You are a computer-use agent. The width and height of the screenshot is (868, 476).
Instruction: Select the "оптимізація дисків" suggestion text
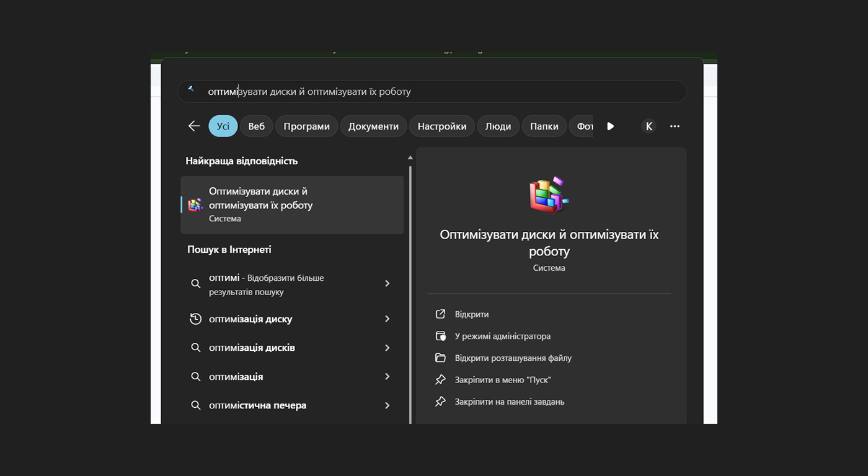pyautogui.click(x=252, y=348)
